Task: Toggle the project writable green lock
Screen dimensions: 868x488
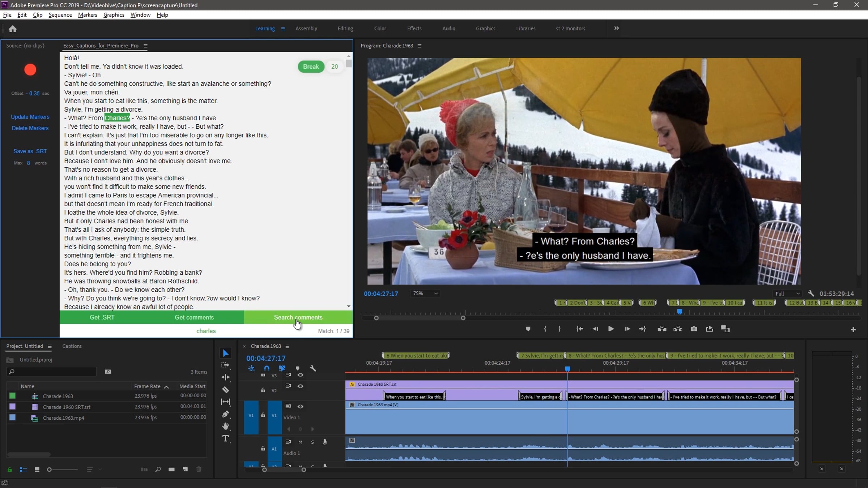Action: click(10, 469)
